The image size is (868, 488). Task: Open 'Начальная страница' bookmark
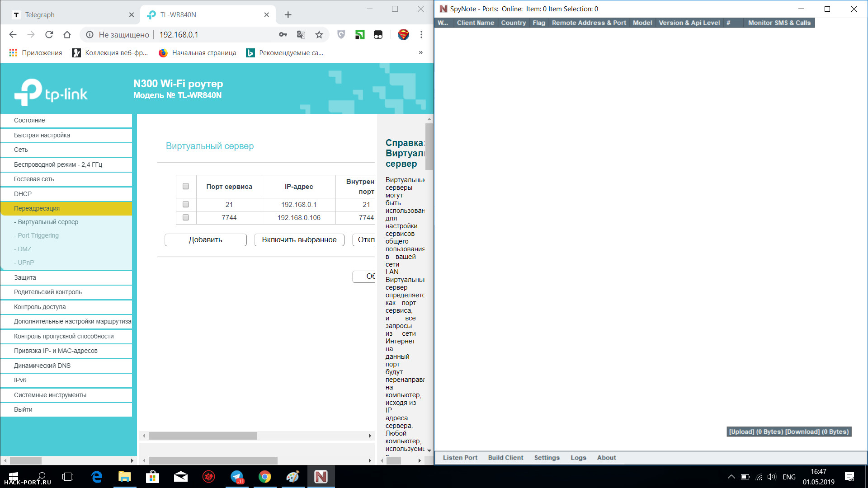[197, 53]
